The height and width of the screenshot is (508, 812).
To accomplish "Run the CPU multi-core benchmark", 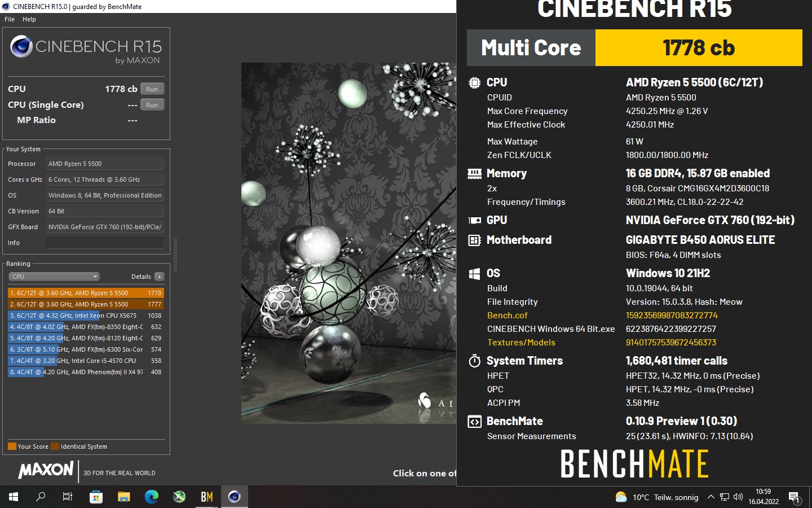I will 152,89.
